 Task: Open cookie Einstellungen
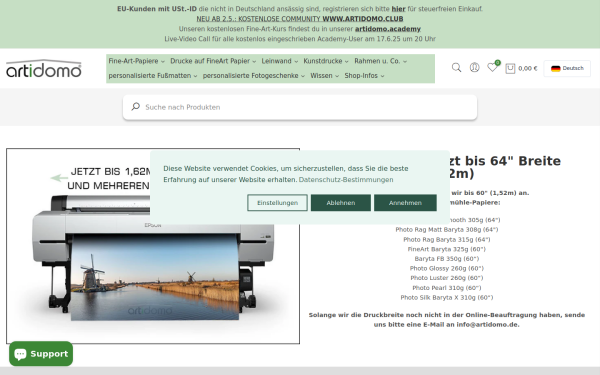[x=277, y=203]
